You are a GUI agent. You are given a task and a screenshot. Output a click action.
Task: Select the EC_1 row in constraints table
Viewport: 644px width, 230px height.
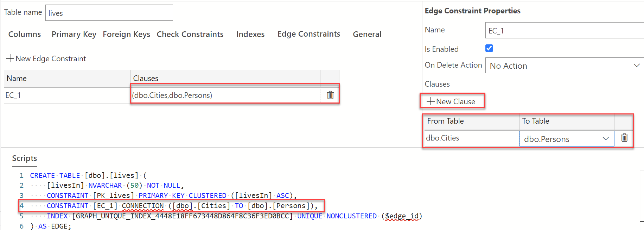67,95
